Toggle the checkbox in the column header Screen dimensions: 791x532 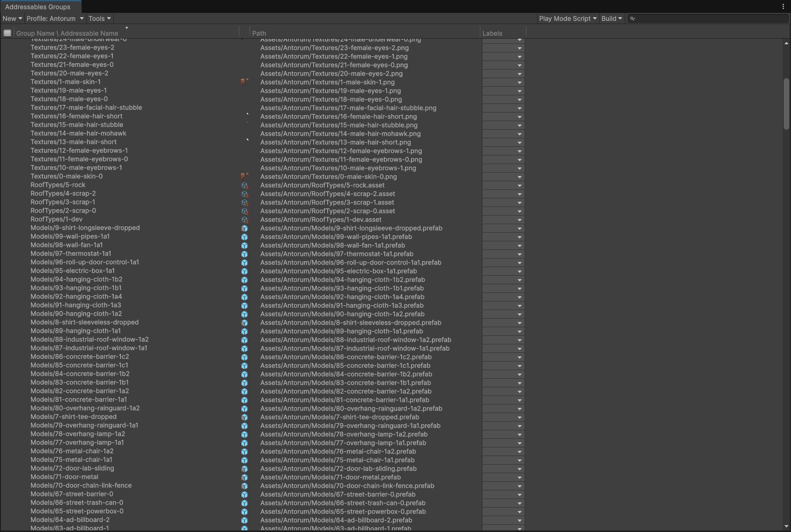click(x=7, y=33)
